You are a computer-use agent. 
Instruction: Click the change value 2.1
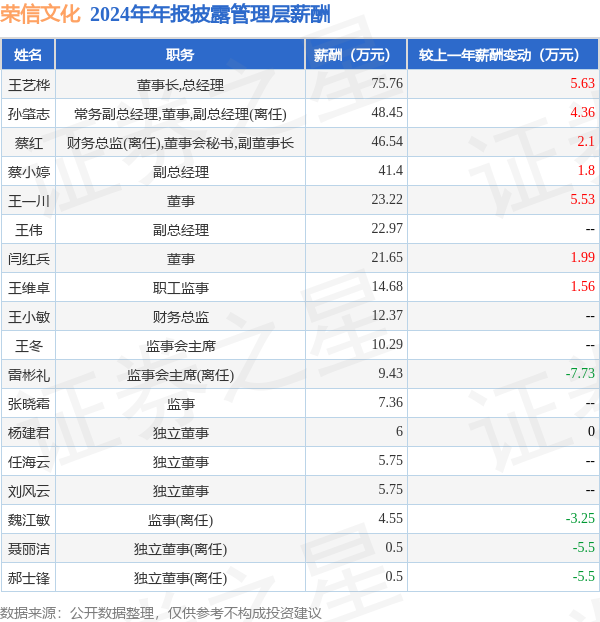[x=586, y=141]
